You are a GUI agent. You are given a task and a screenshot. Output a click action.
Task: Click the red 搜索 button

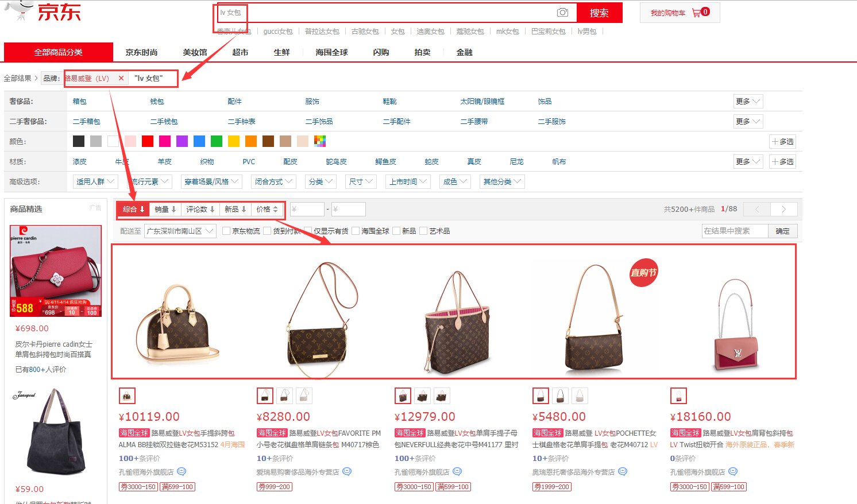coord(599,13)
